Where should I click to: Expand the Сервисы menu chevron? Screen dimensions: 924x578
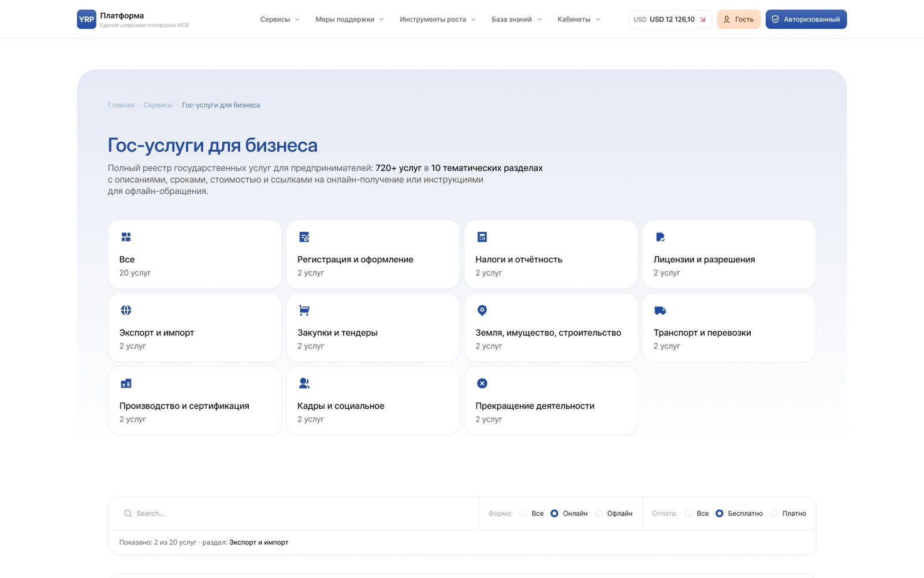297,20
